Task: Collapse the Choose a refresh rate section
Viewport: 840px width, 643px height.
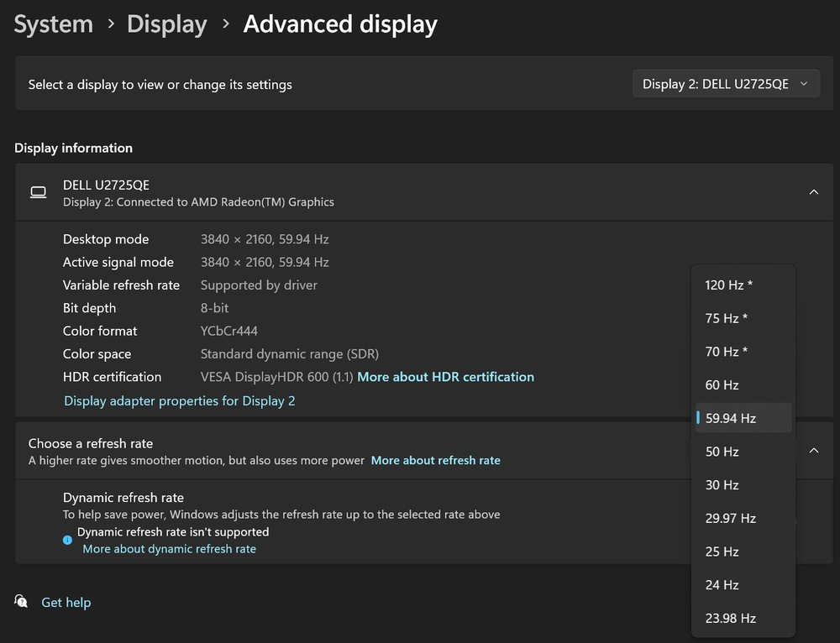Action: (x=813, y=451)
